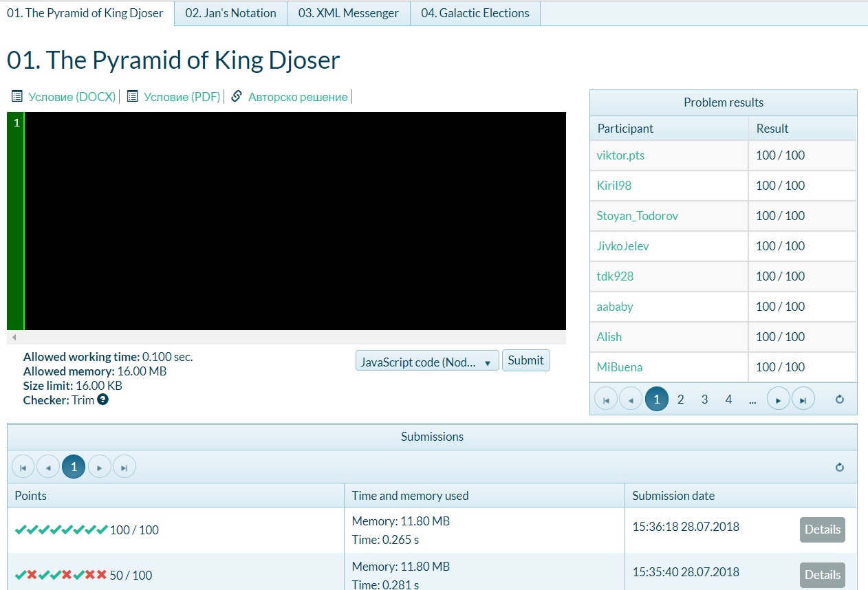Click the Size limit 16.00 KB text
The image size is (868, 590).
point(73,386)
